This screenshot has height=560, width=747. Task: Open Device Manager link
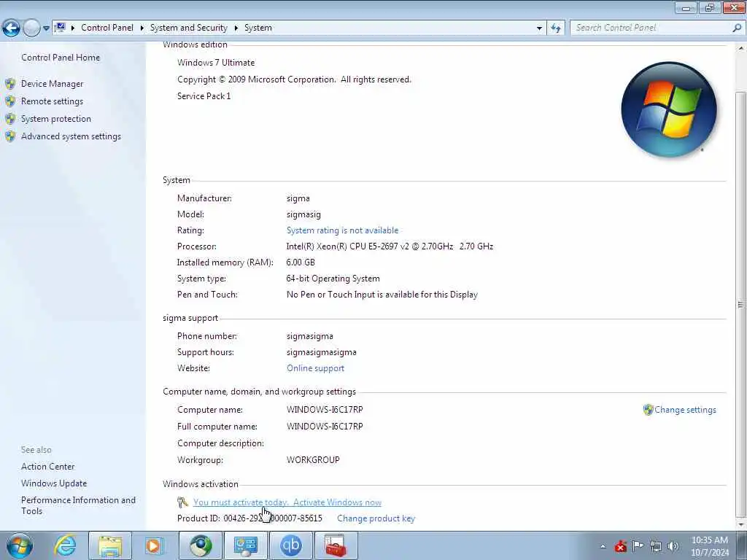[52, 84]
